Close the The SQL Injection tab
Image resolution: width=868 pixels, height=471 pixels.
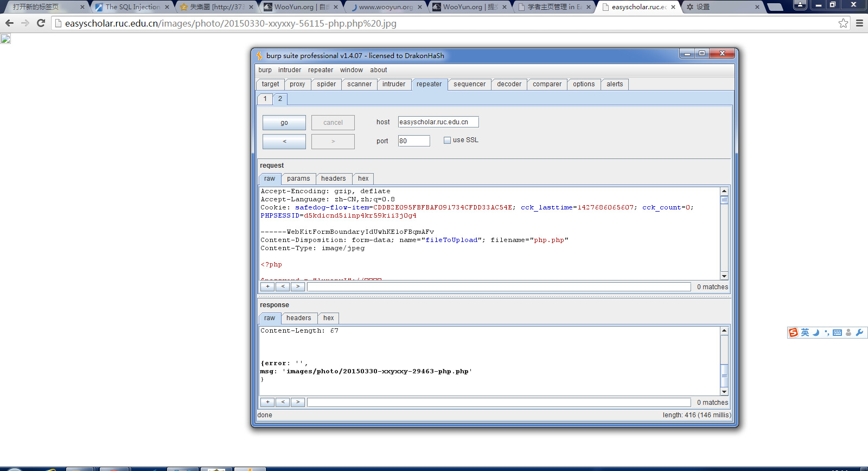(167, 7)
